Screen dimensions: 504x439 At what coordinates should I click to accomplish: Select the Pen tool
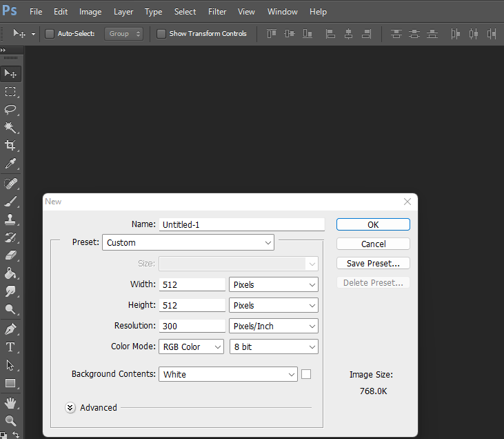coord(10,329)
